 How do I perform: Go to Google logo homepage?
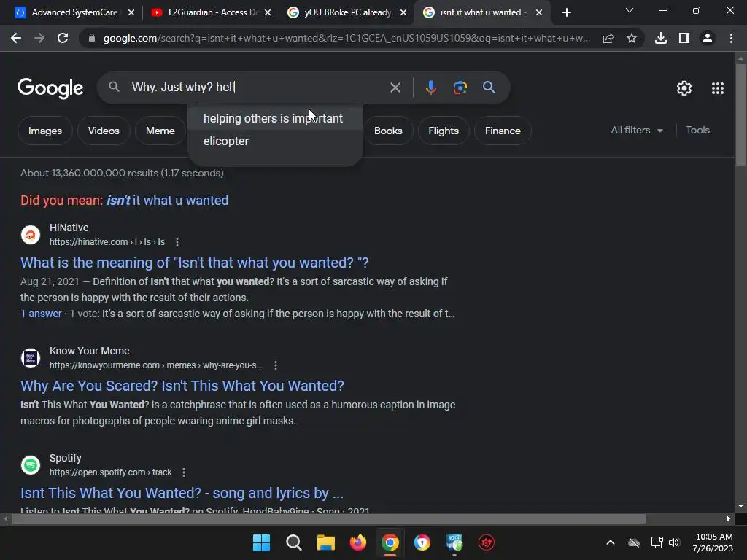(x=50, y=88)
